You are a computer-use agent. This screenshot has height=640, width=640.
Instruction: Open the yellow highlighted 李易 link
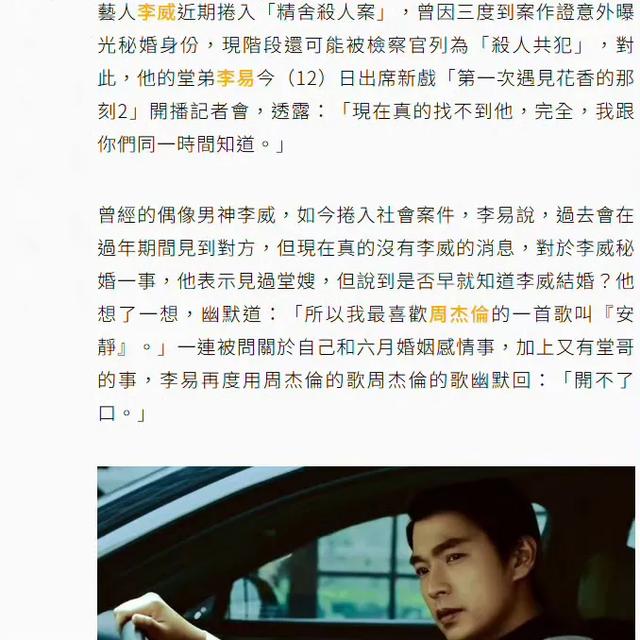(x=236, y=78)
